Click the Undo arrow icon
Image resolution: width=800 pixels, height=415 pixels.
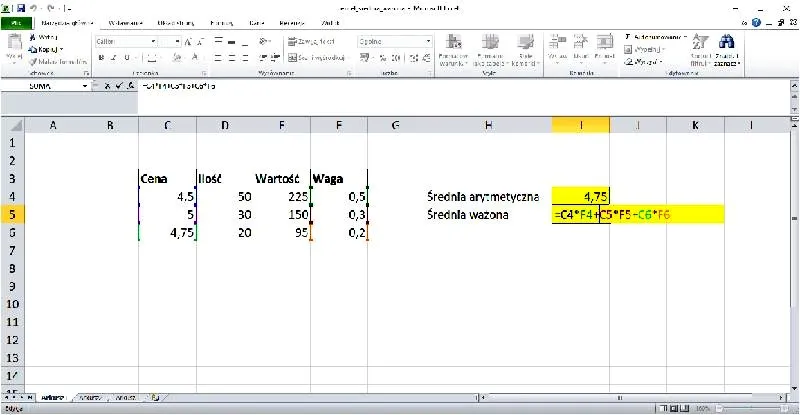(34, 8)
